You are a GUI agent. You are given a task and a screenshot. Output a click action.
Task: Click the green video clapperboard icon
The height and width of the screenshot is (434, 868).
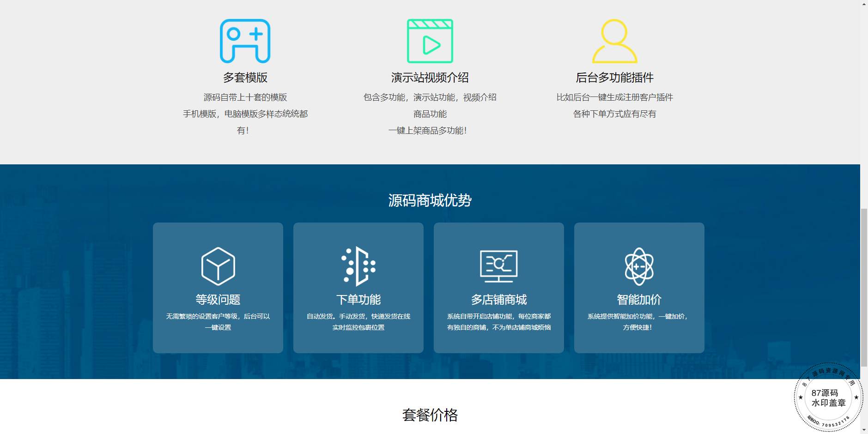click(x=430, y=41)
